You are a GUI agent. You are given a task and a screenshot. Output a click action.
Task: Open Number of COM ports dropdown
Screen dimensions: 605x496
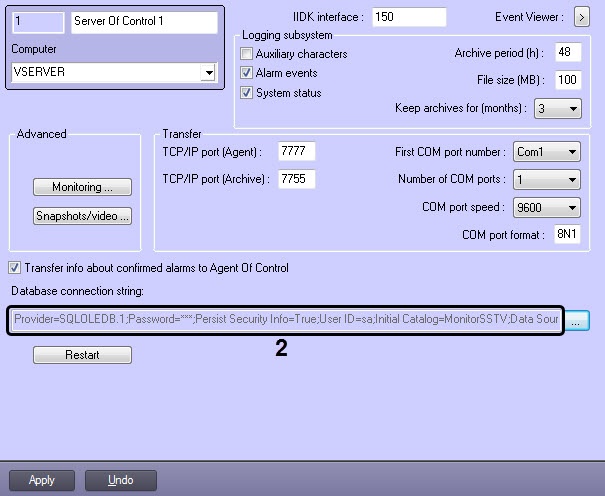click(x=546, y=179)
